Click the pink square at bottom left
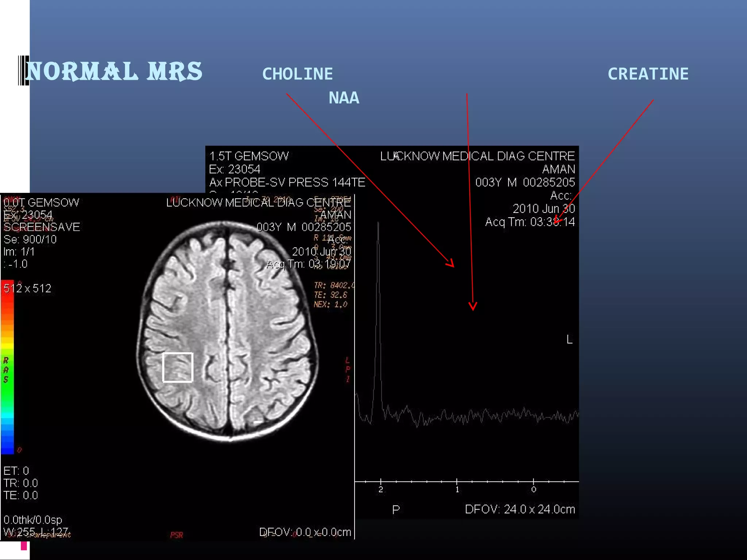The width and height of the screenshot is (747, 560). [x=24, y=546]
